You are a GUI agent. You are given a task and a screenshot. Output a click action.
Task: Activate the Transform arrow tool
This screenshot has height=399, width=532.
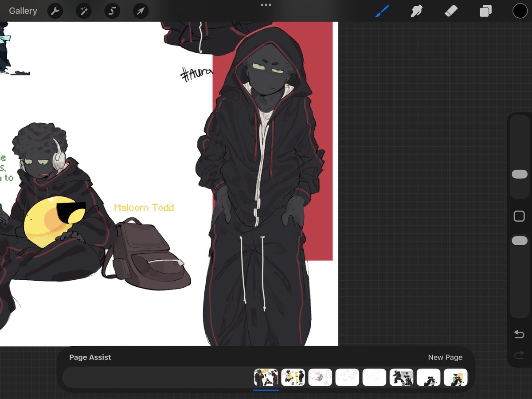[141, 11]
